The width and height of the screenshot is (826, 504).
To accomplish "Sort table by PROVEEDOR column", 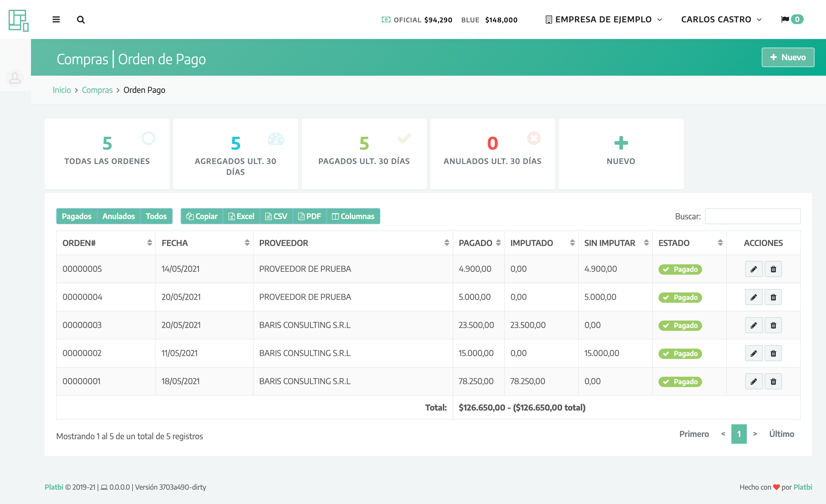I will 353,243.
